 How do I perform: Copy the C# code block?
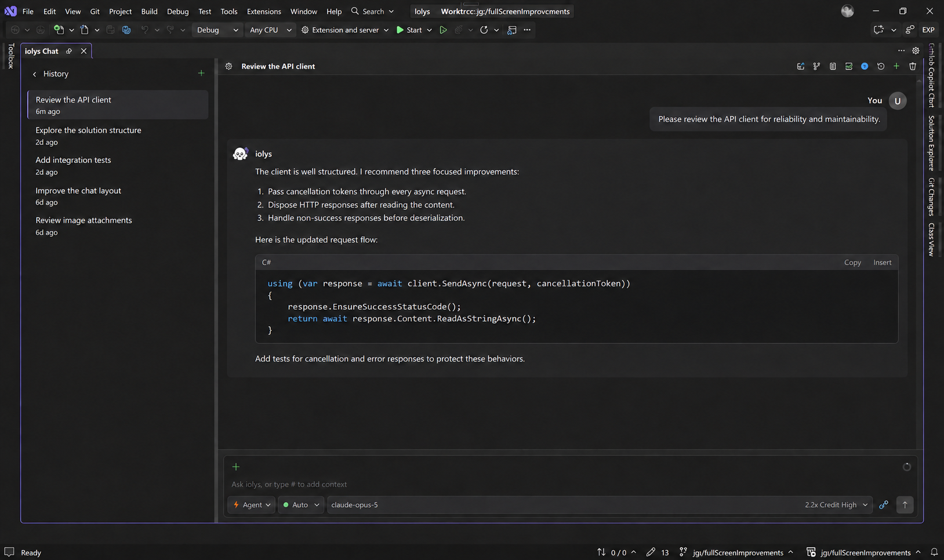[x=852, y=263]
